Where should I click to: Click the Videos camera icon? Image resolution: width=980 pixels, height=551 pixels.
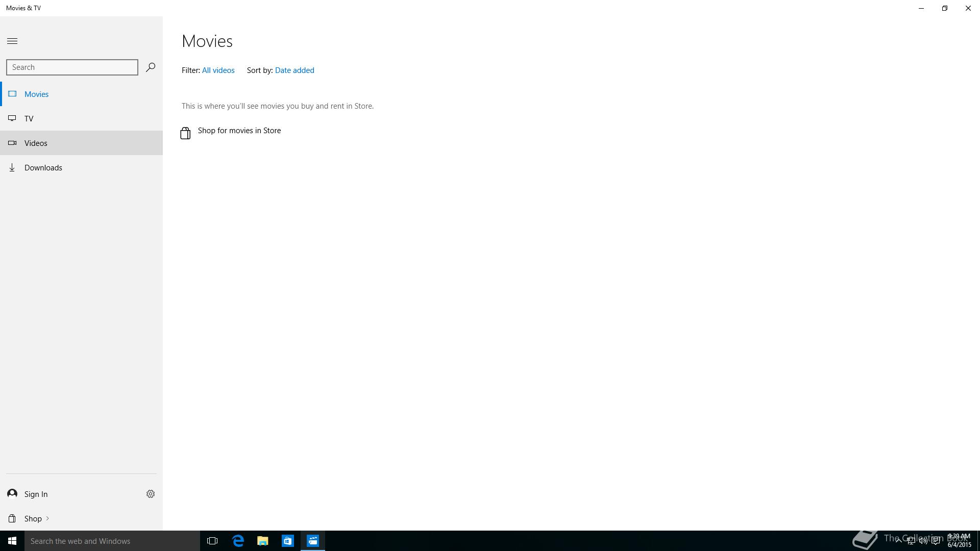point(12,143)
